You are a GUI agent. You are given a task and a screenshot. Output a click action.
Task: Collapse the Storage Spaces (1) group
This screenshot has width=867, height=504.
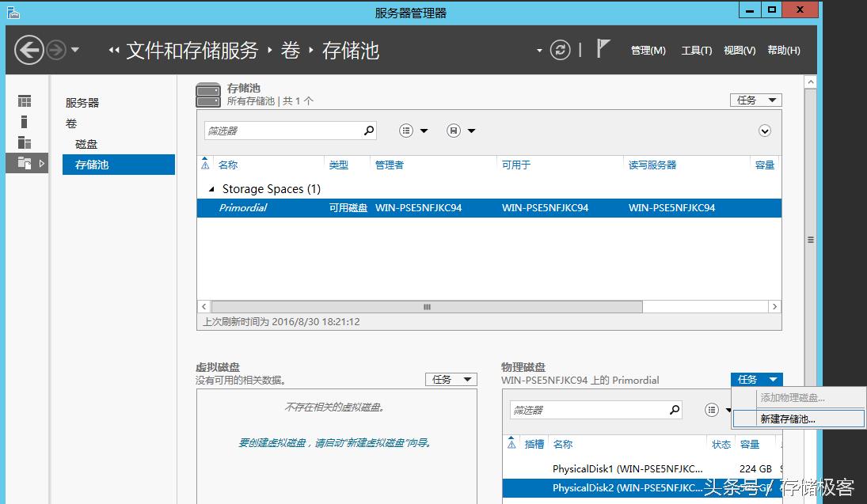coord(211,188)
